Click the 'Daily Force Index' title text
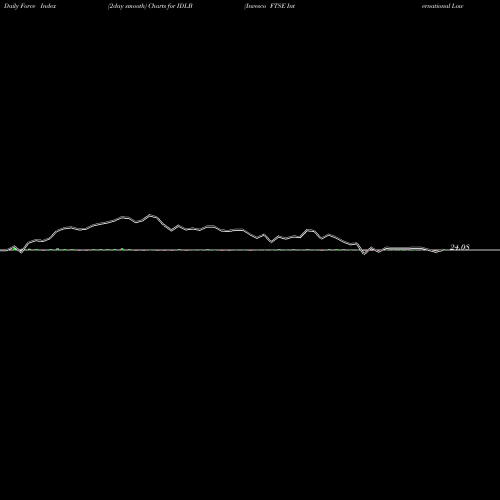Image resolution: width=500 pixels, height=500 pixels. [x=30, y=6]
